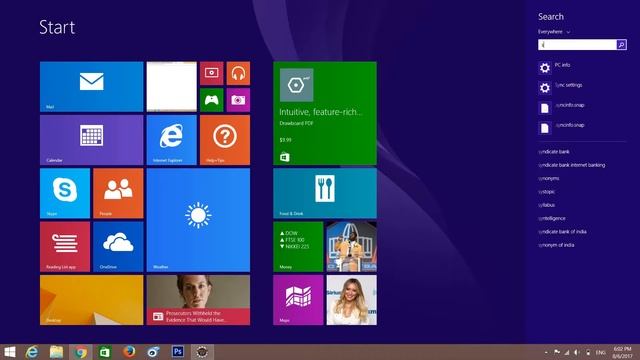Open the small Games controller tile
This screenshot has height=360, width=640.
211,100
